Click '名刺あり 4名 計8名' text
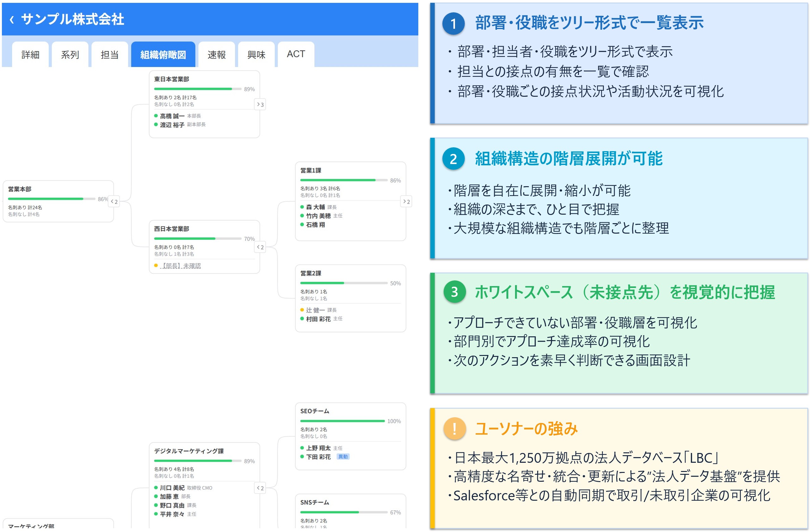This screenshot has height=532, width=811. [x=174, y=469]
